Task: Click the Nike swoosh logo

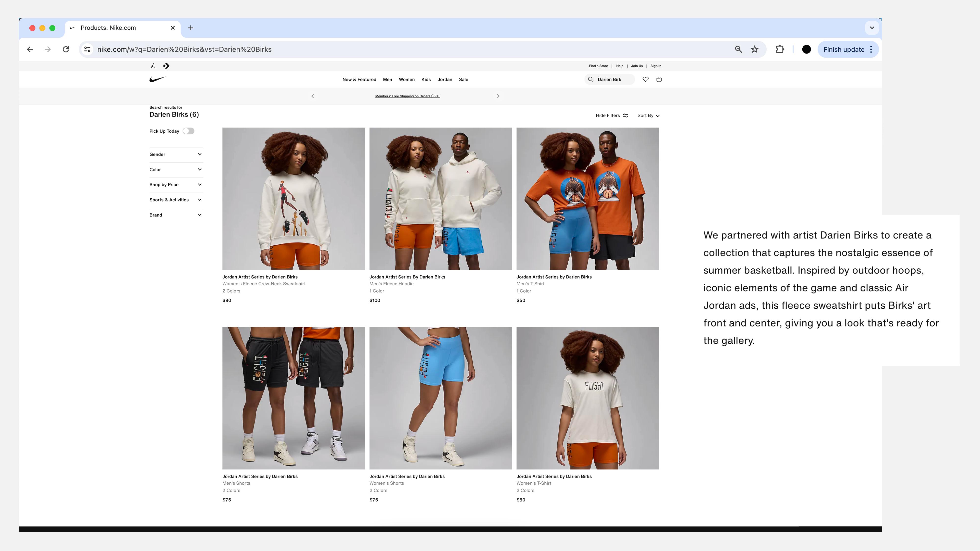Action: 157,79
